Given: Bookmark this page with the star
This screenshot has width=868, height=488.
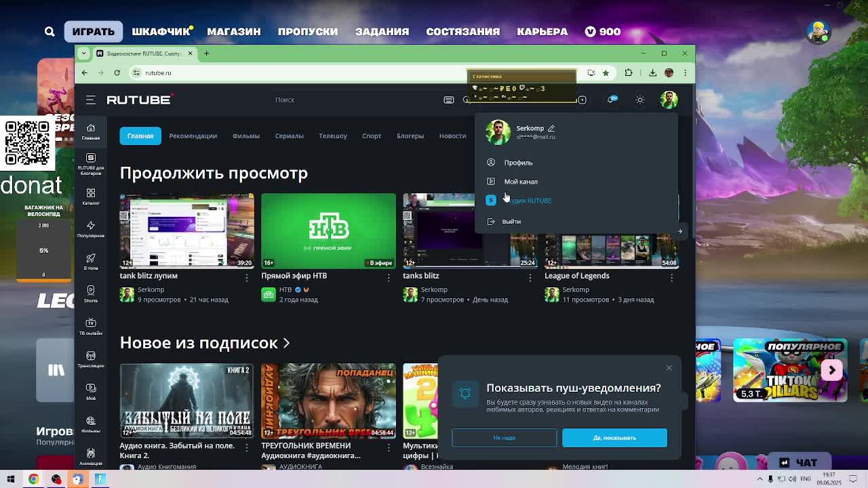Looking at the screenshot, I should pyautogui.click(x=606, y=73).
